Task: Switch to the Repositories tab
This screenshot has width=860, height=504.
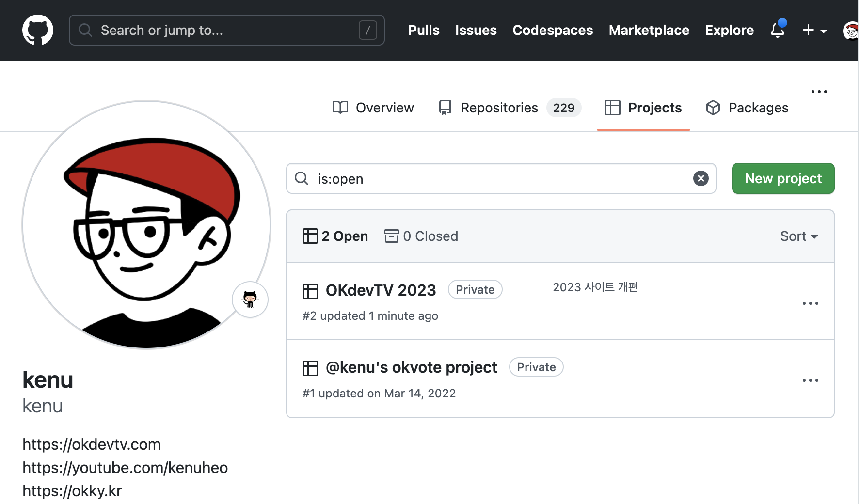Action: click(x=509, y=108)
